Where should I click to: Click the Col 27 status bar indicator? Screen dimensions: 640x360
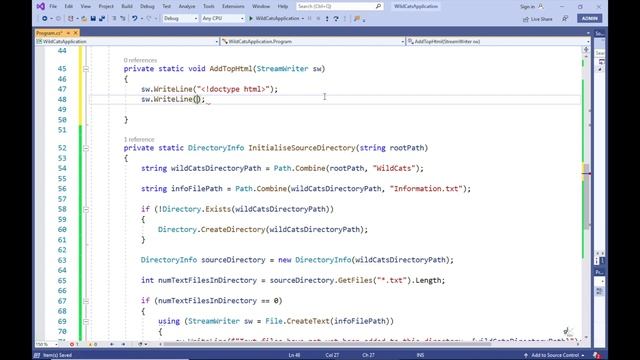click(332, 355)
